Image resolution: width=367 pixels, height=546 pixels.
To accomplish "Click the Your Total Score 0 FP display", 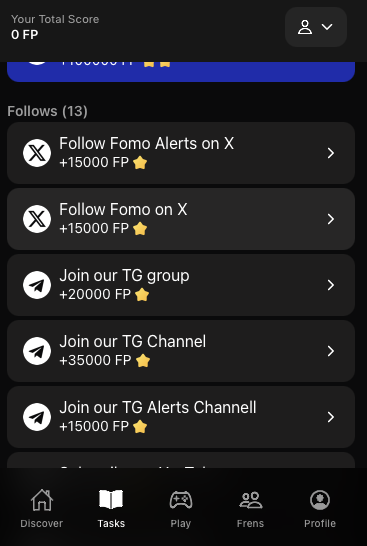I will [55, 27].
